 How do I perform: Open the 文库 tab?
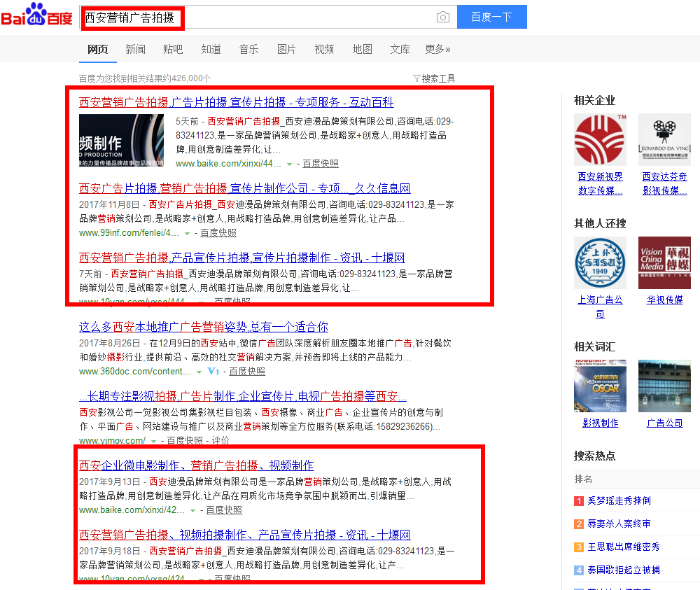click(400, 49)
